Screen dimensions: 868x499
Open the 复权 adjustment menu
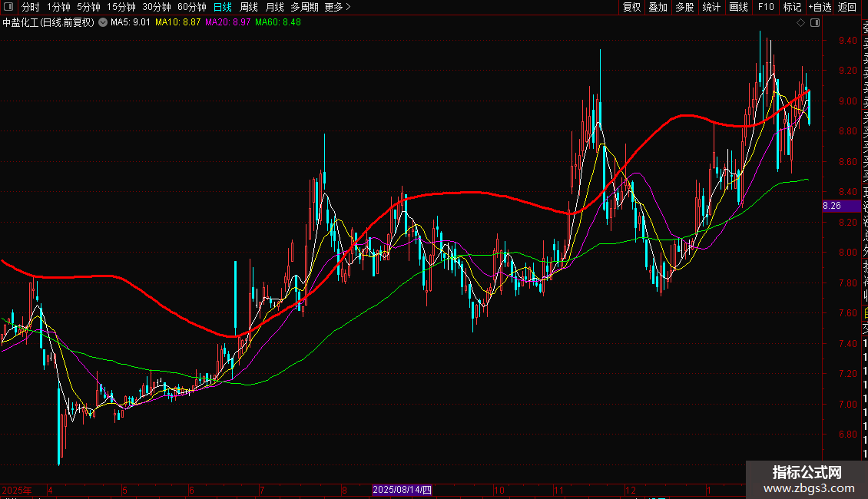tap(631, 7)
